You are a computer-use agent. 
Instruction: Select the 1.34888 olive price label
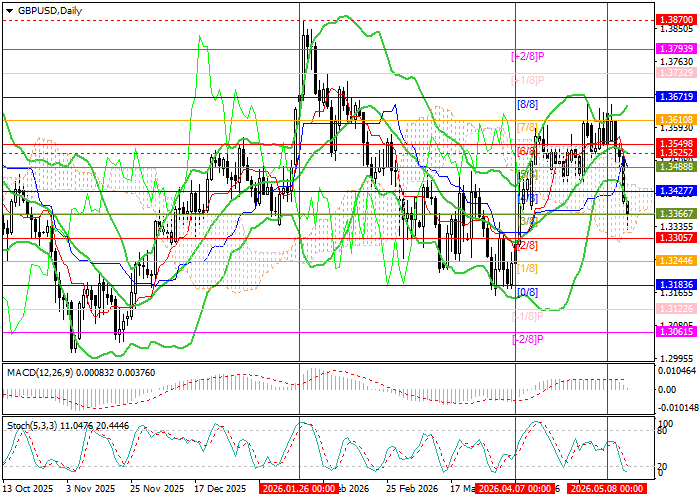pyautogui.click(x=678, y=167)
